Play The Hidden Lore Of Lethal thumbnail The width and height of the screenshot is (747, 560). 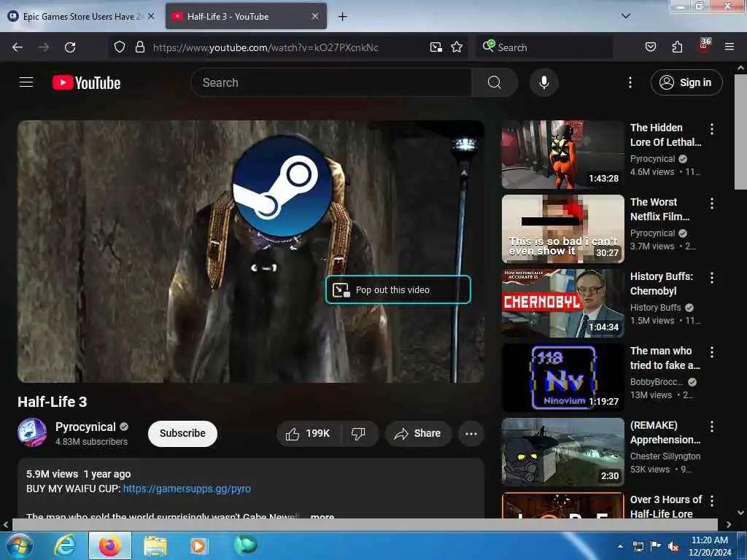pos(562,155)
